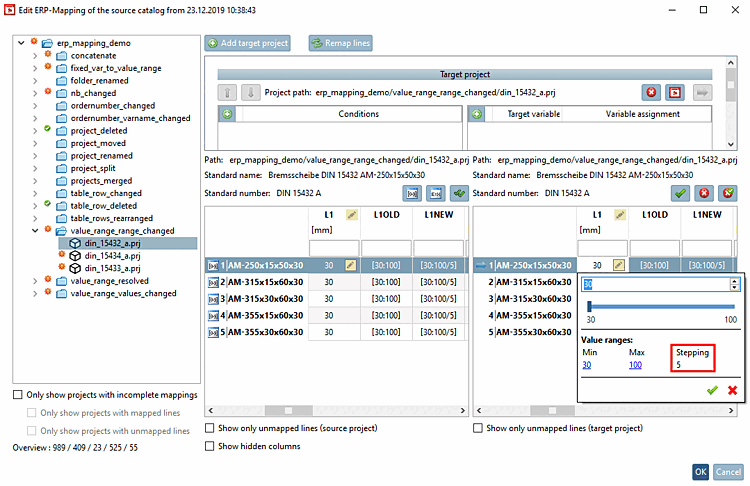The width and height of the screenshot is (750, 486).
Task: Click the Max value link 100
Action: (635, 365)
